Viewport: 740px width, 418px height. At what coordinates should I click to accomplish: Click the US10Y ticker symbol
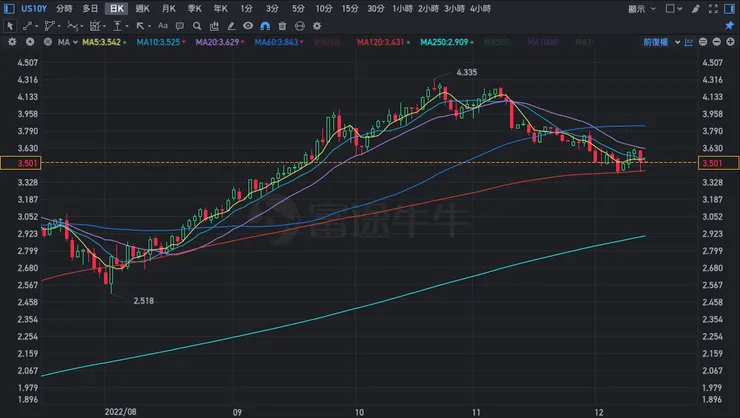[x=34, y=8]
